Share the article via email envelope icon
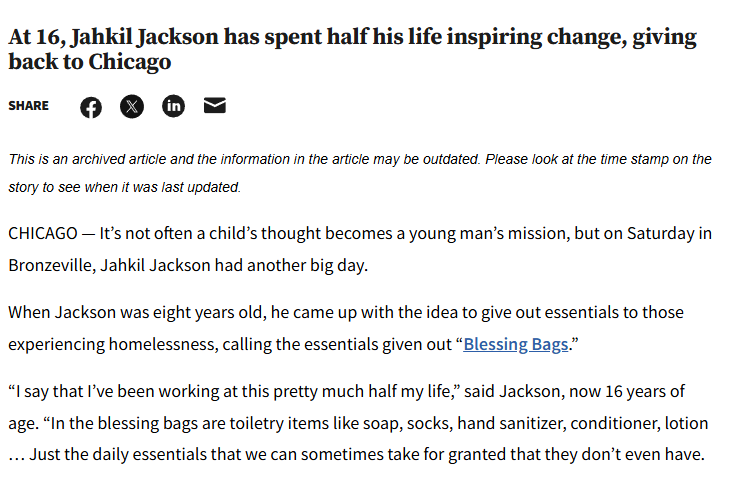736x486 pixels. click(x=215, y=106)
